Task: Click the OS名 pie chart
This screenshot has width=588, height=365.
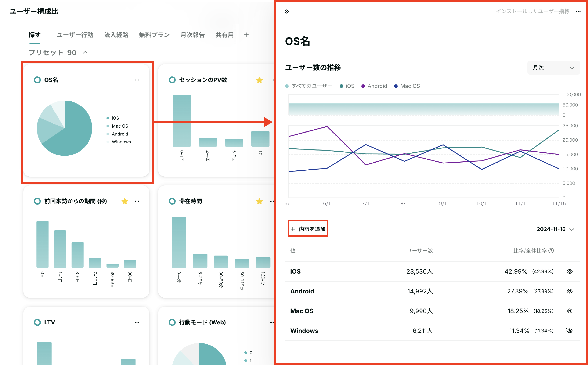Action: (64, 128)
